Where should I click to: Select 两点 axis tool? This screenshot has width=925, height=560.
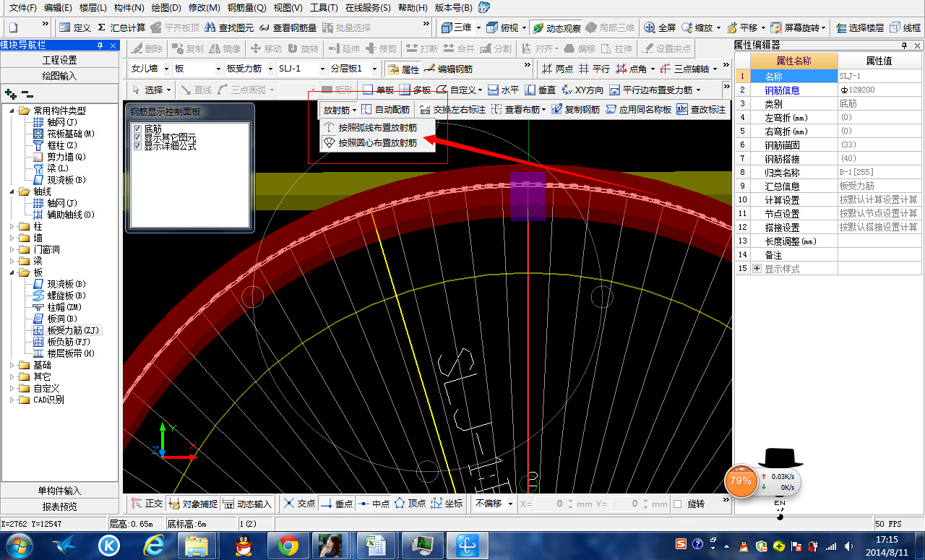click(x=557, y=69)
